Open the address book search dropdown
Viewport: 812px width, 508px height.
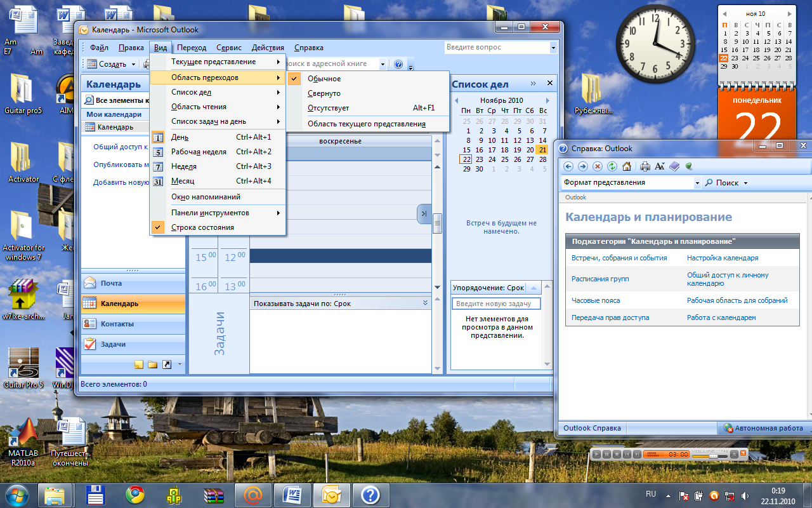point(383,64)
